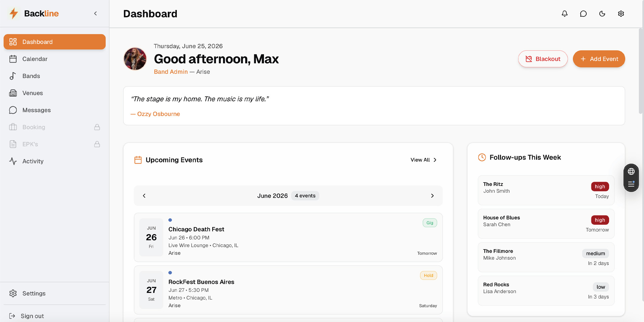Click the Calendar icon in sidebar
This screenshot has width=644, height=322.
pos(13,59)
